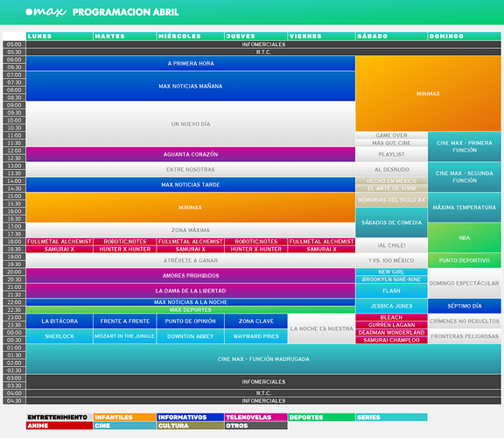This screenshot has width=504, height=438.
Task: Select the DOWNTON ABBEY slot
Action: click(190, 336)
